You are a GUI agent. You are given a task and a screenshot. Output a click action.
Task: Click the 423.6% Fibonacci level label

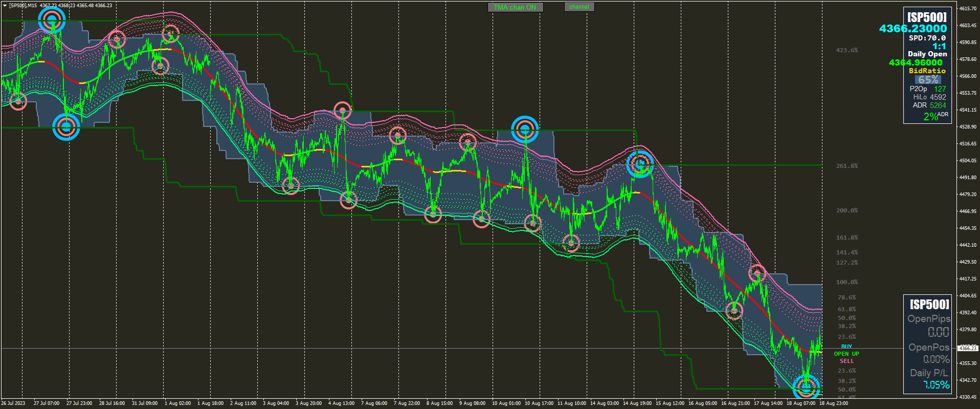point(847,50)
